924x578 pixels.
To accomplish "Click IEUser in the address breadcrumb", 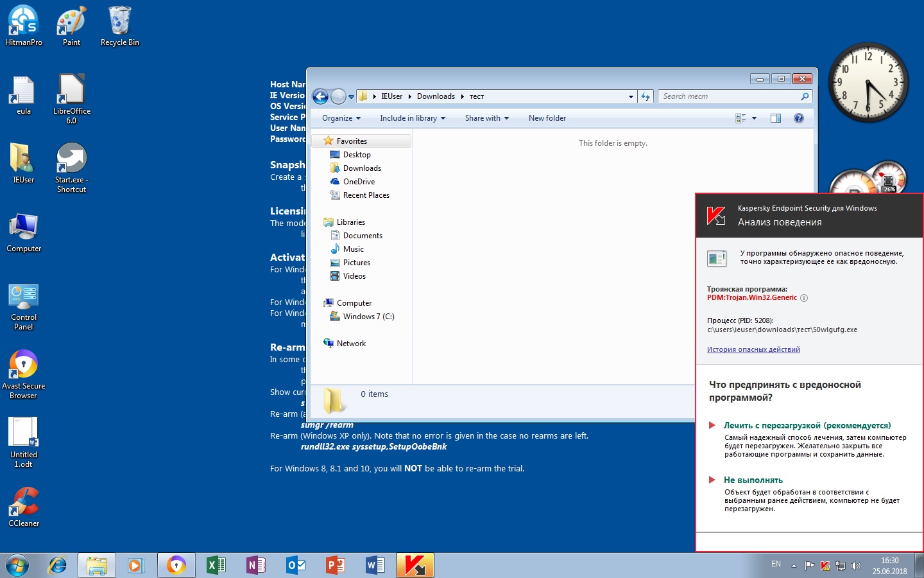I will [x=391, y=96].
